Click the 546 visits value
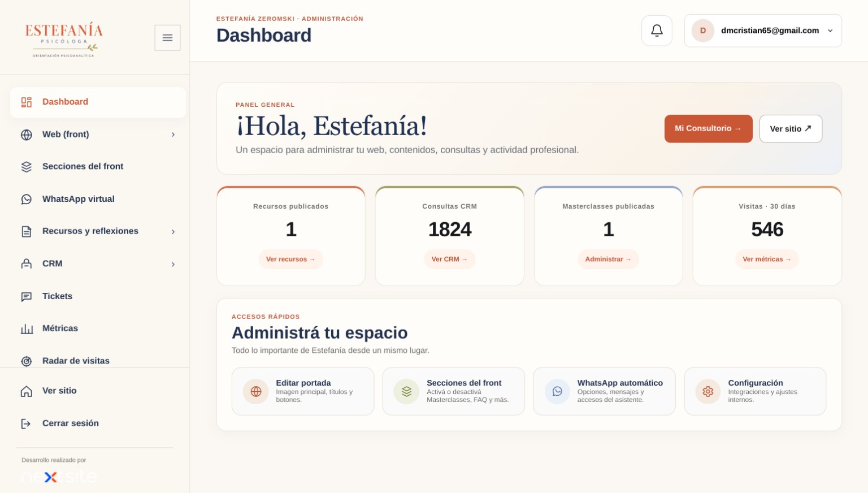 (x=767, y=230)
